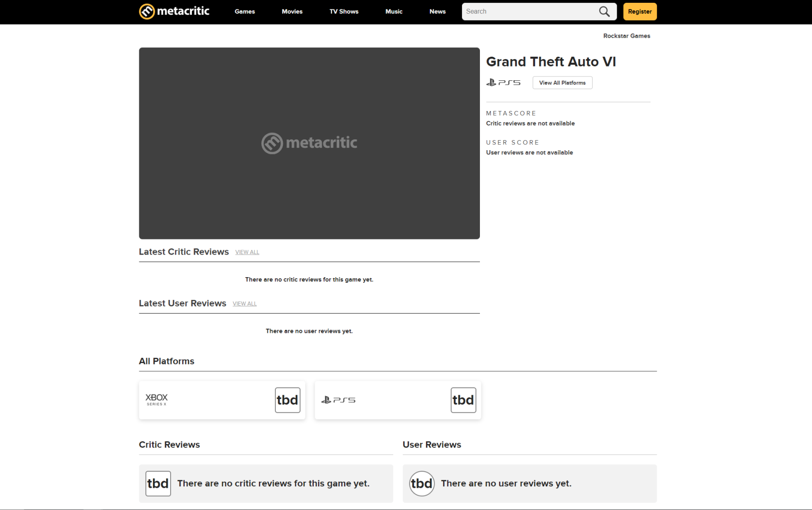
Task: Click the search magnifier icon
Action: (x=604, y=11)
